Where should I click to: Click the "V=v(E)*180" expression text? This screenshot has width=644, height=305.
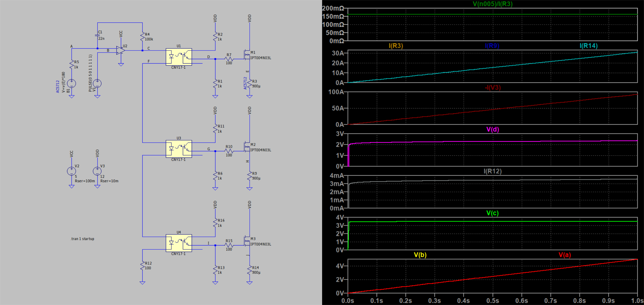[63, 82]
